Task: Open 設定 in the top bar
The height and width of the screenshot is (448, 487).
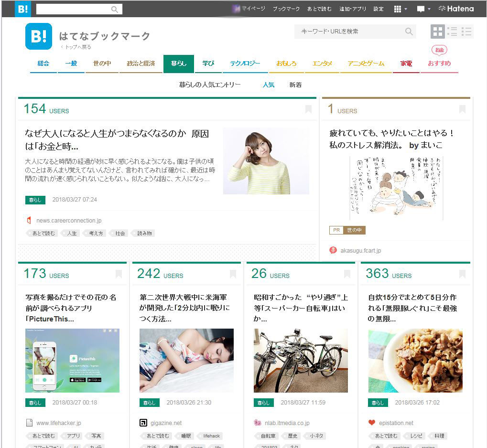Action: tap(379, 9)
